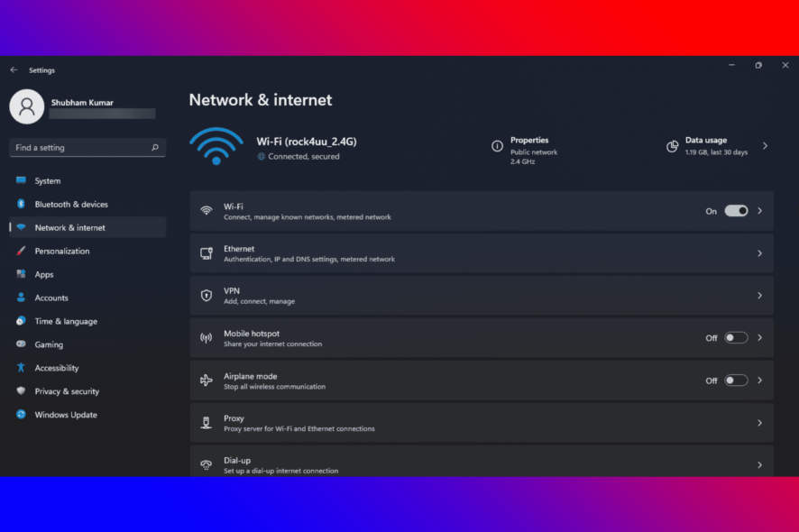This screenshot has height=532, width=799.
Task: Click the Airplane mode icon
Action: click(206, 380)
